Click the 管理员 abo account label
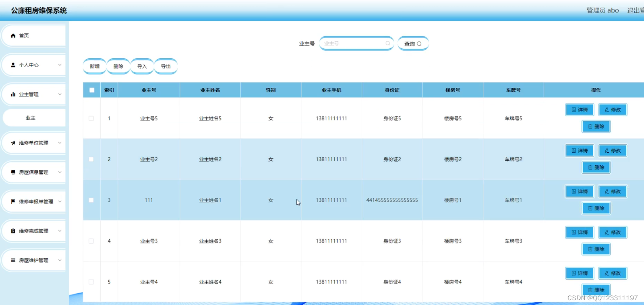This screenshot has height=305, width=644. pos(603,10)
